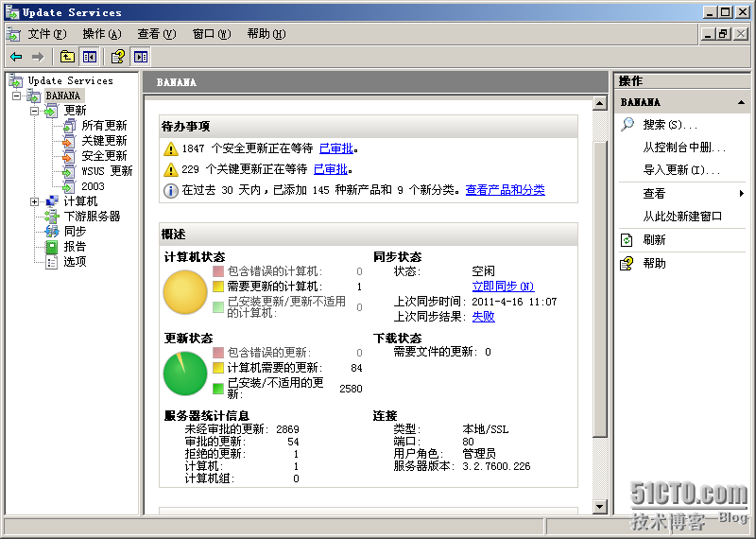The width and height of the screenshot is (756, 539).
Task: Click 已审批 link for critical updates
Action: (x=331, y=169)
